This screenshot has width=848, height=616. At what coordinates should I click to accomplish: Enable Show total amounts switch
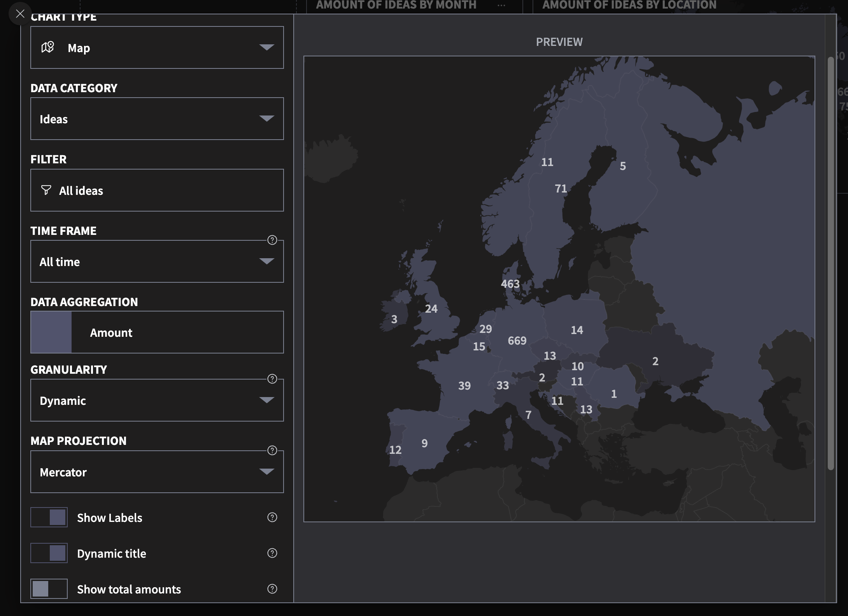click(49, 589)
